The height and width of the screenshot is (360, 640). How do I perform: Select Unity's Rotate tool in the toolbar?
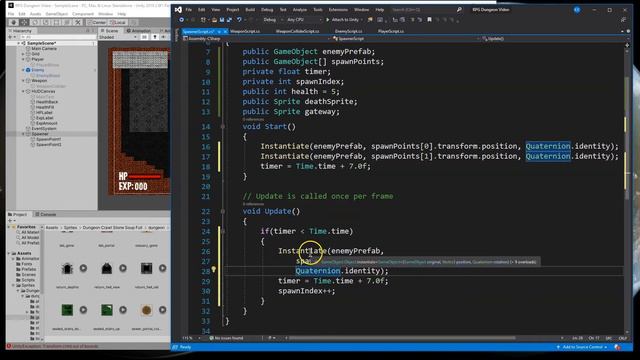click(35, 22)
